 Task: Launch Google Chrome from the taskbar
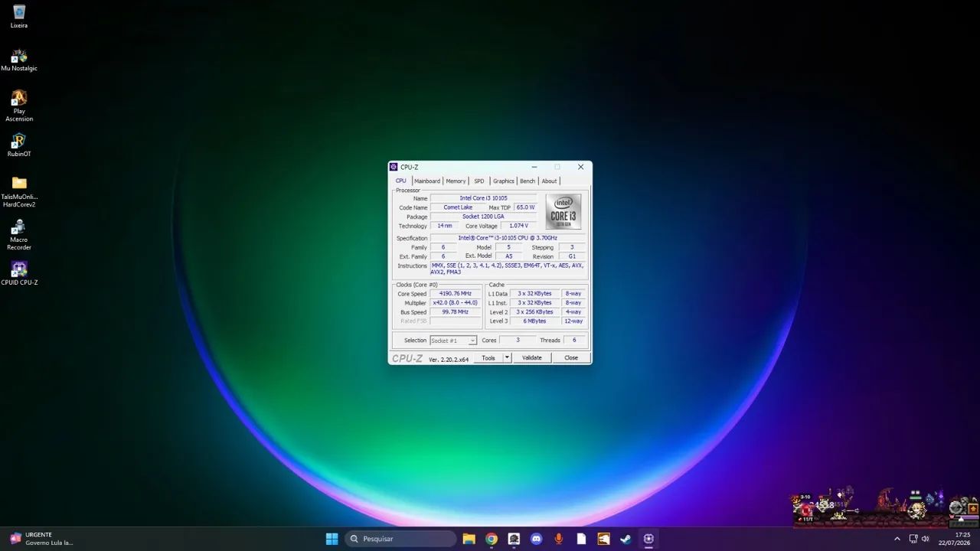[x=492, y=539]
